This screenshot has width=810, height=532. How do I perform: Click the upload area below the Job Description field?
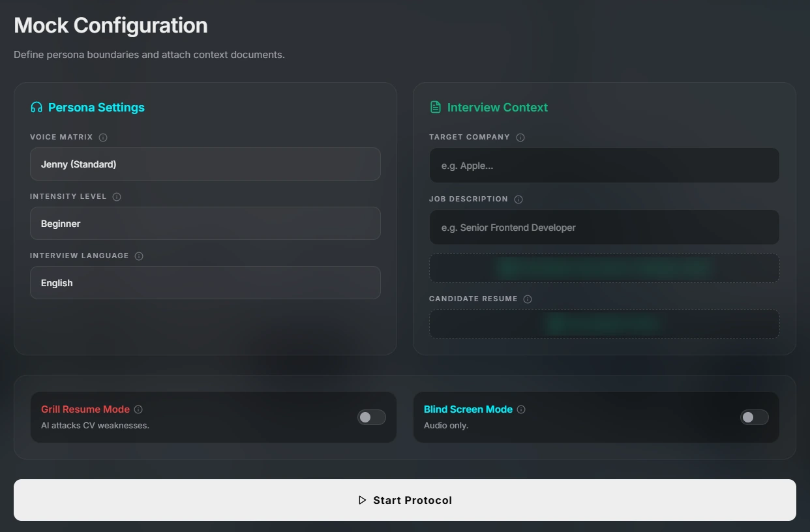point(605,268)
